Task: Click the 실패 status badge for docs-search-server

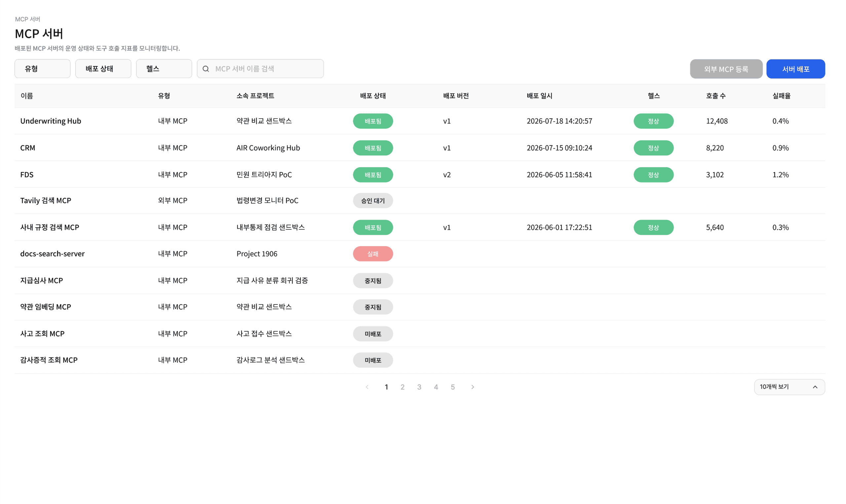Action: pos(373,254)
